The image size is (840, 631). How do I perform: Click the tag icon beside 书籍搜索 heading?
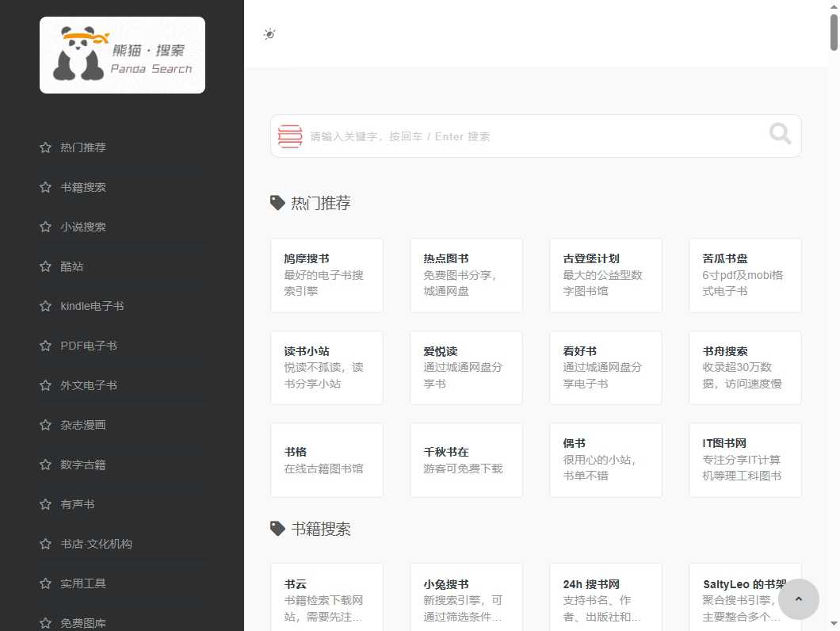point(277,529)
